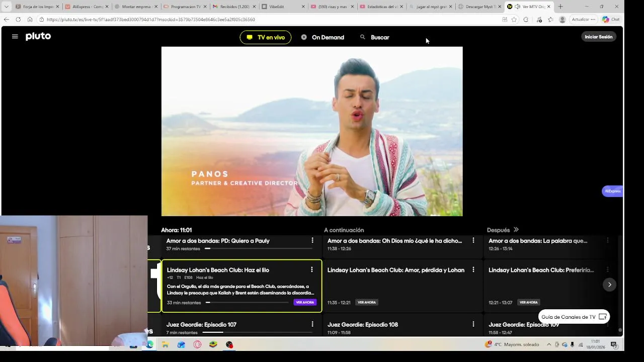The image size is (644, 362).
Task: Select Amor a dos bandas: Oh Dios mío program
Action: coord(403,246)
